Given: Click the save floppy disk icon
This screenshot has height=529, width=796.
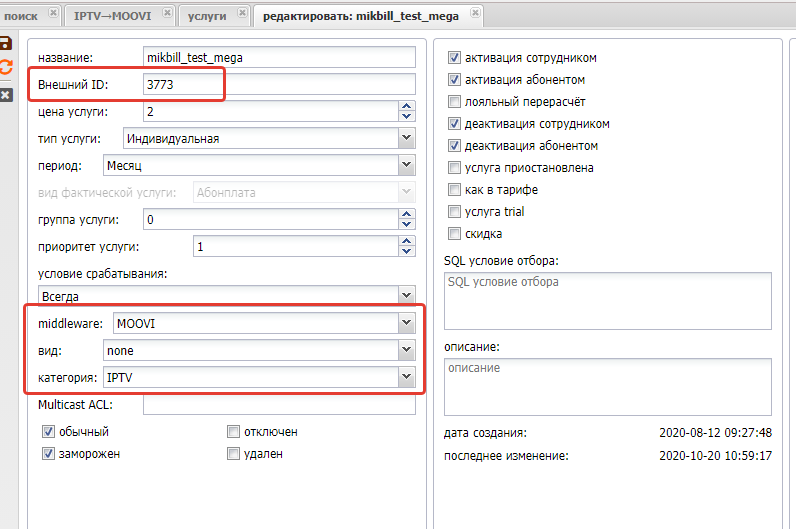Looking at the screenshot, I should [5, 43].
